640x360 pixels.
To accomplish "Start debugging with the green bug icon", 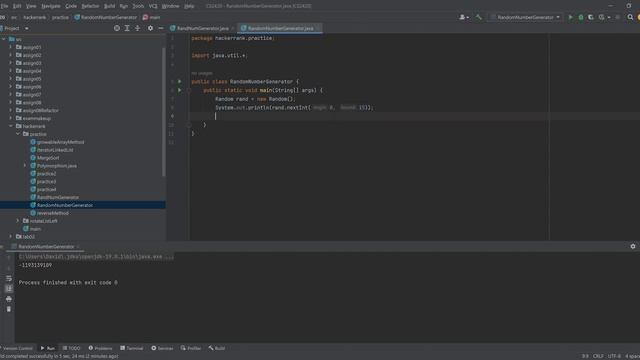I will (x=581, y=18).
